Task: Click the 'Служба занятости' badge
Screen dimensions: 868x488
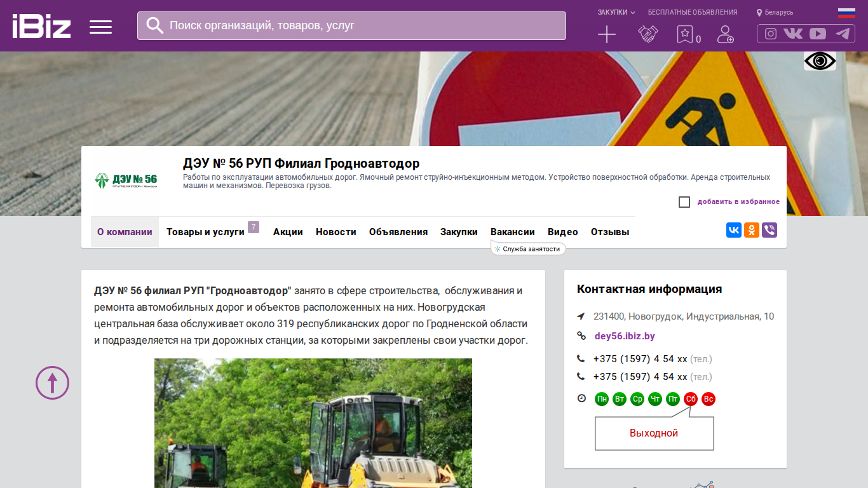Action: (x=528, y=249)
